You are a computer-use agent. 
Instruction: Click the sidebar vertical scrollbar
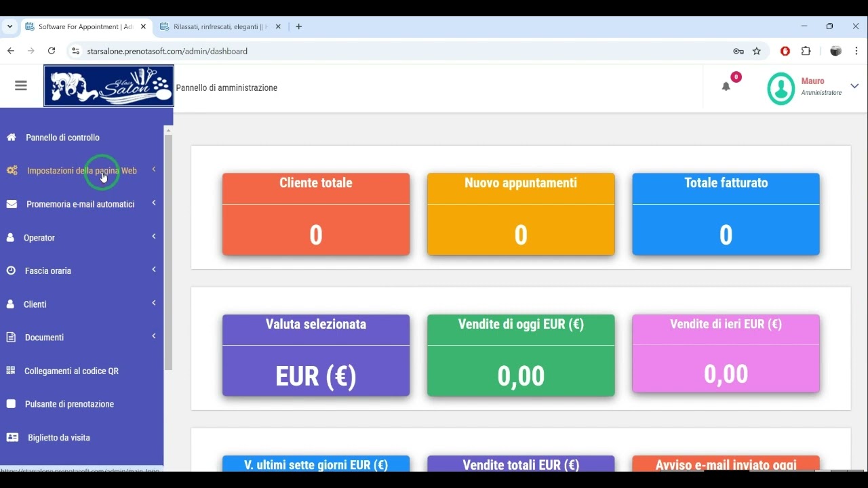click(x=168, y=252)
